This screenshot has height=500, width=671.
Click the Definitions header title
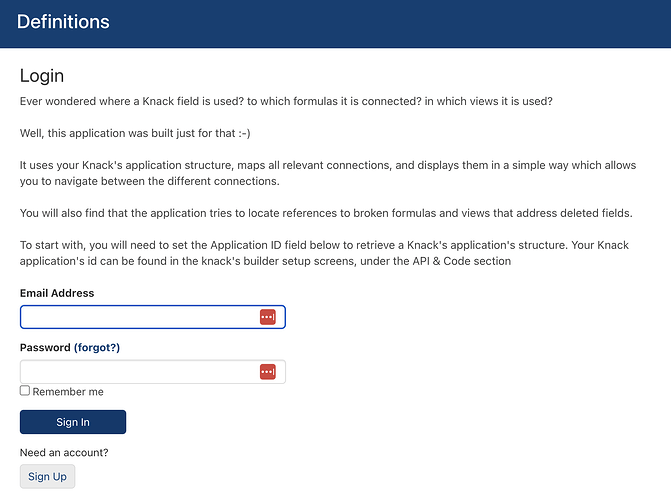tap(63, 22)
